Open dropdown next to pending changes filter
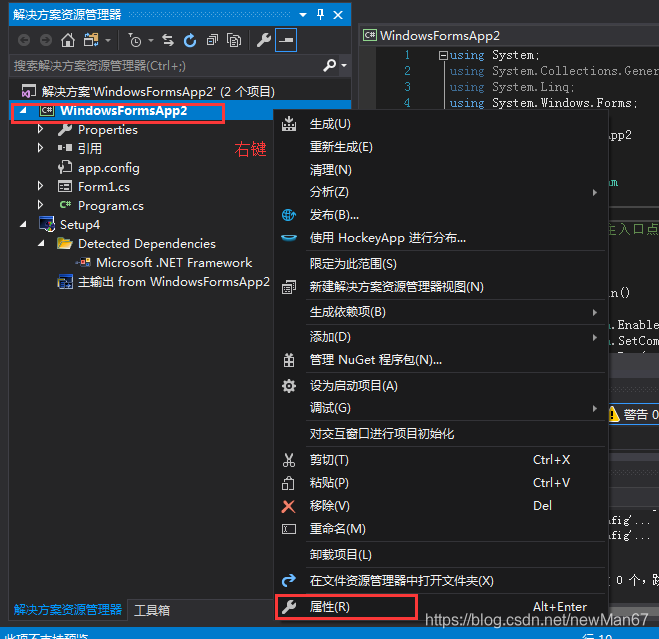Viewport: 659px width, 639px height. click(x=151, y=41)
